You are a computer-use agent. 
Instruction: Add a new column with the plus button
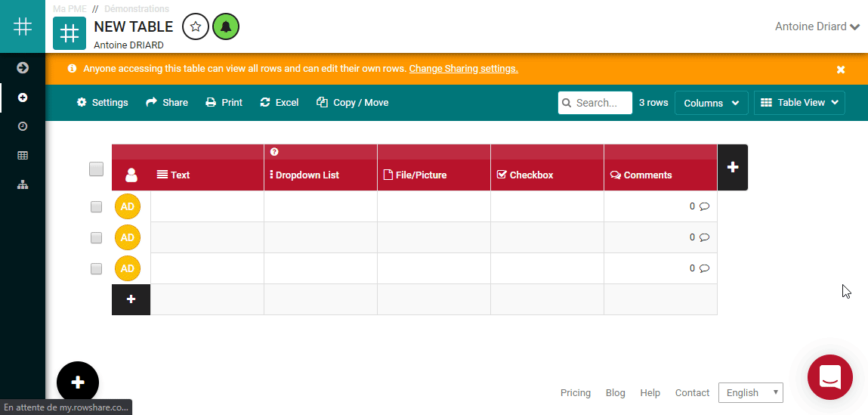732,167
